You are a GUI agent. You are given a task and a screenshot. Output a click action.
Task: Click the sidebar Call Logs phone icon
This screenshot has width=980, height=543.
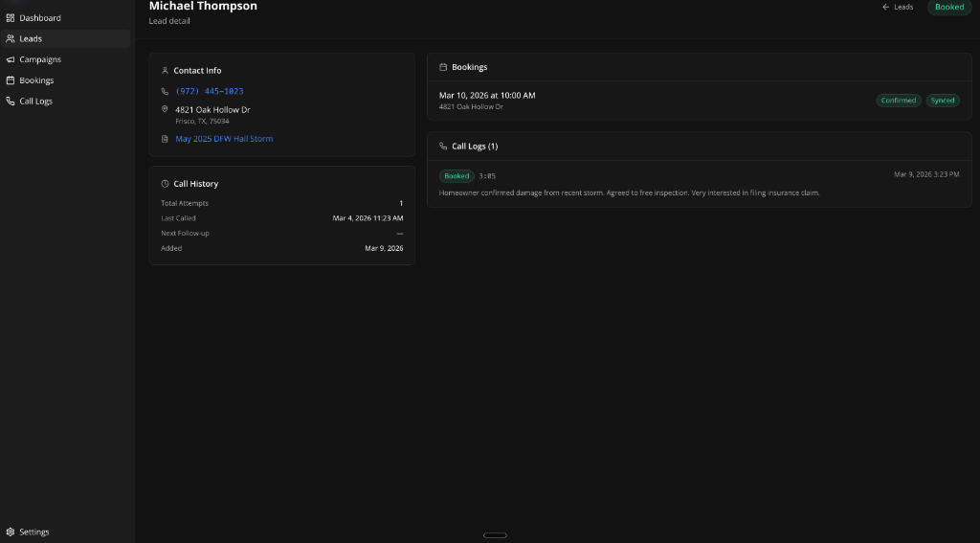pyautogui.click(x=10, y=101)
